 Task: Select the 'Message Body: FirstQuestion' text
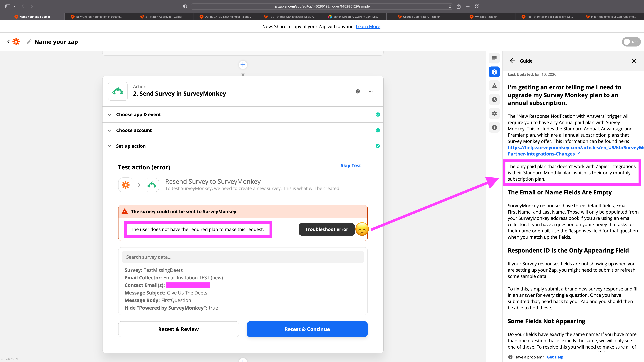coord(158,300)
